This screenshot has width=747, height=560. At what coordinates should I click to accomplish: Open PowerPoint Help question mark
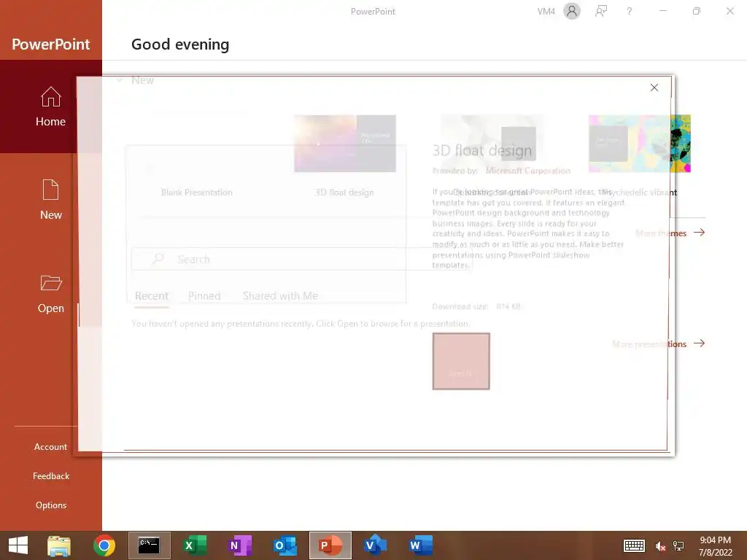(x=630, y=11)
